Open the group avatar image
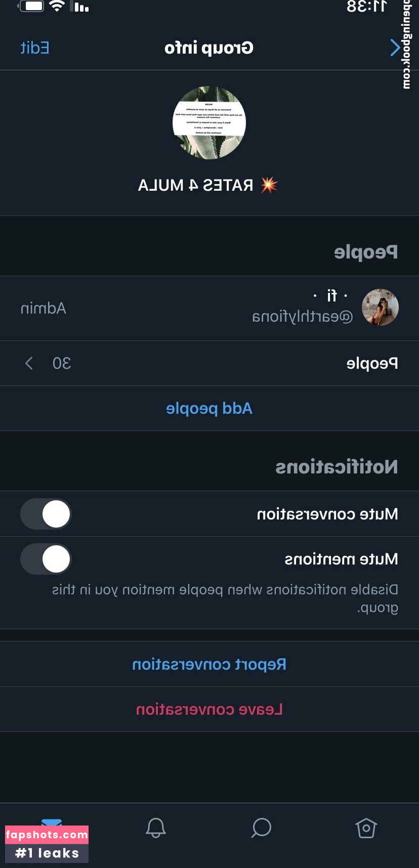This screenshot has width=419, height=868. (x=209, y=123)
